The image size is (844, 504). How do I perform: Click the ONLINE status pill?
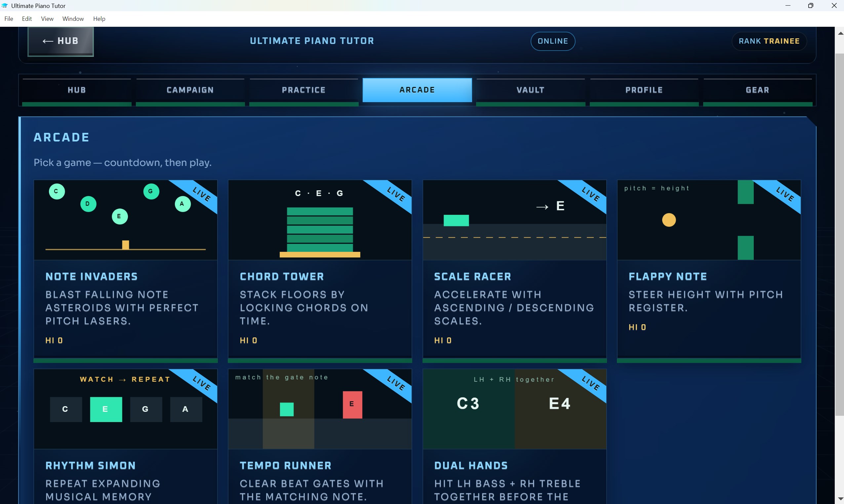pyautogui.click(x=553, y=41)
